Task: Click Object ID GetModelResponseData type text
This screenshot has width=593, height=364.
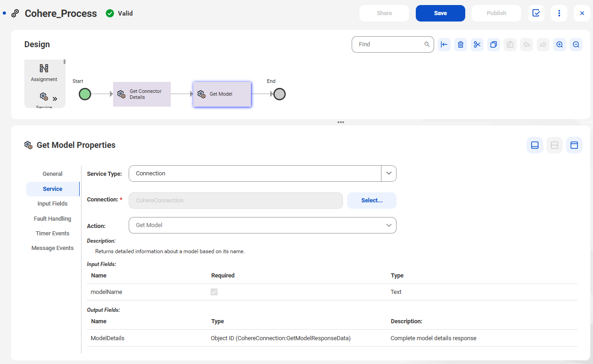Action: pyautogui.click(x=281, y=338)
